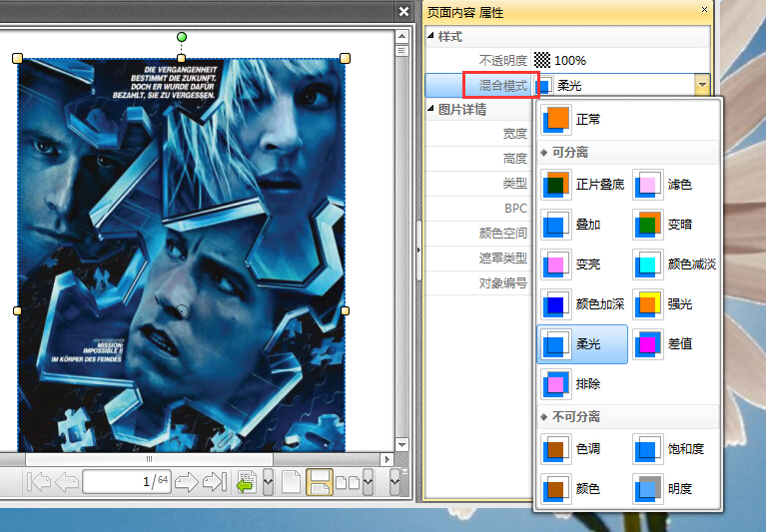Choose the 颜色加深 blend mode

tap(582, 304)
